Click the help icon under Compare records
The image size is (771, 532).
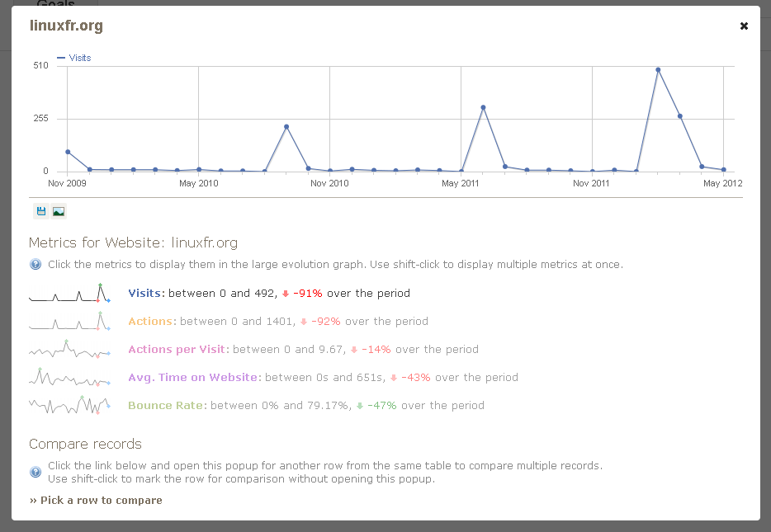(35, 472)
